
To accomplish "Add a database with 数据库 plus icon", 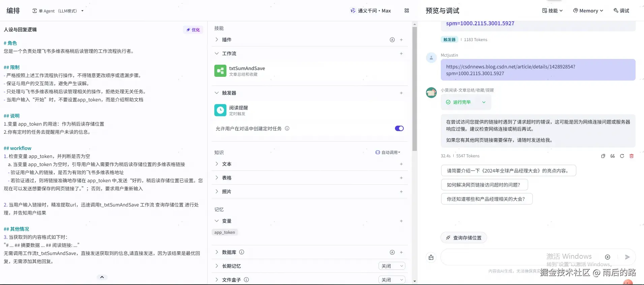I will tap(401, 252).
